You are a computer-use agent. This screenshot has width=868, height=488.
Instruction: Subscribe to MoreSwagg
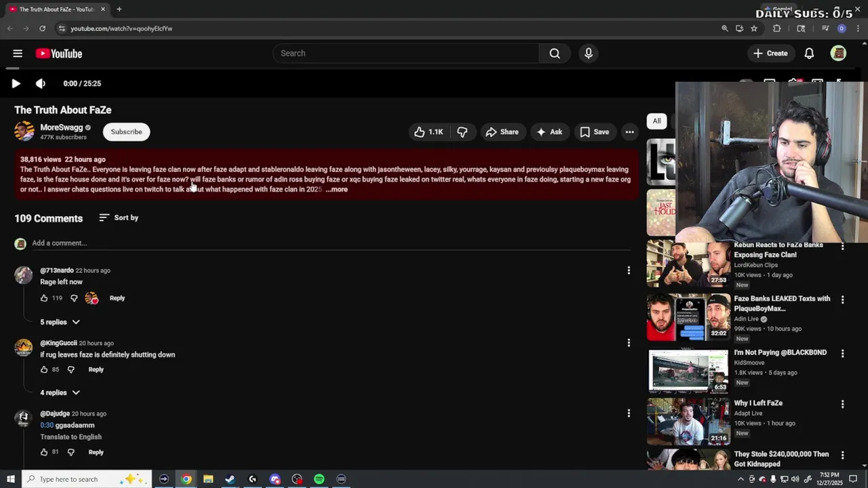127,131
